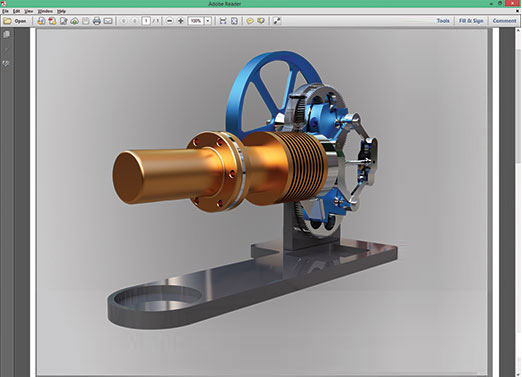Add a sticky note comment icon
522x377 pixels.
click(250, 21)
